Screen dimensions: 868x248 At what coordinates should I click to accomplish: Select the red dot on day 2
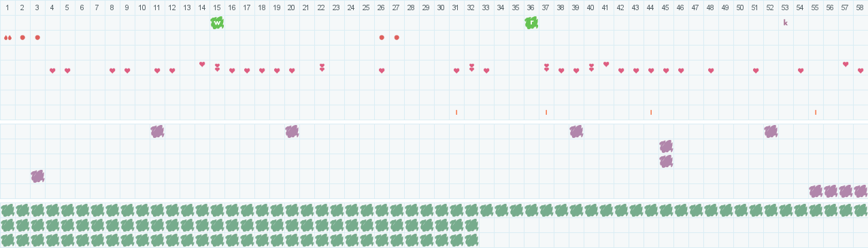point(22,37)
